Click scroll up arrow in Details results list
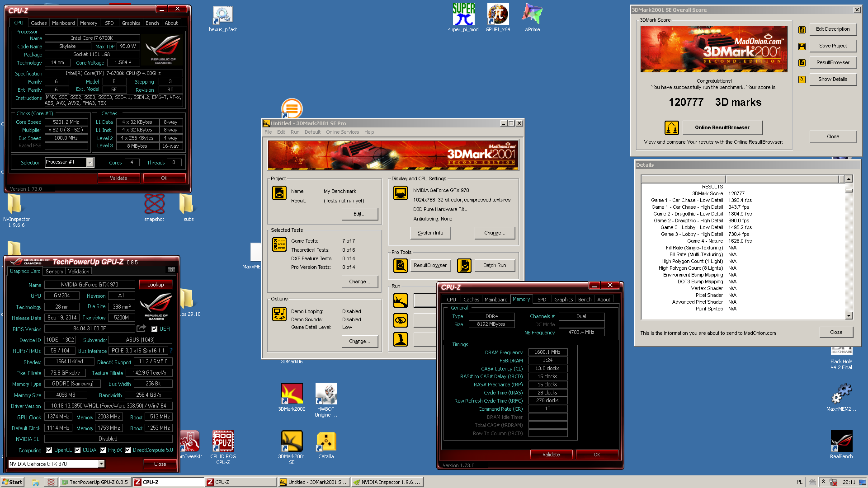Screen dimensions: 868x488 [849, 179]
